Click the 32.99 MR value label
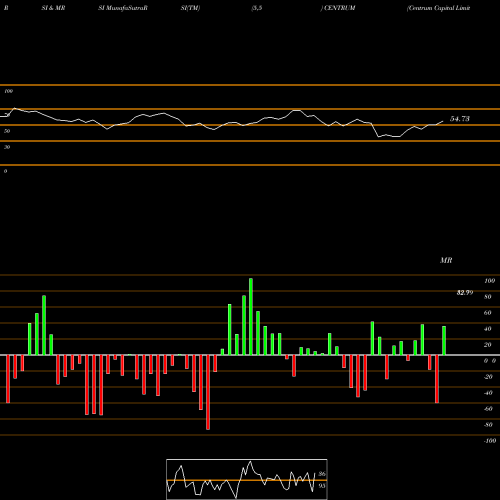The width and height of the screenshot is (500, 500). (465, 293)
